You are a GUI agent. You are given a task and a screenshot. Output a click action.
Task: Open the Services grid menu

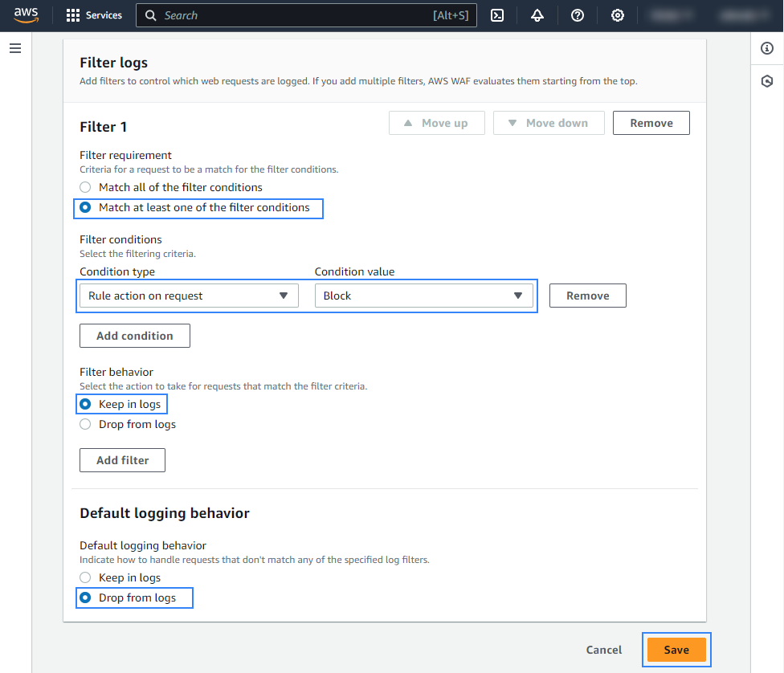click(x=94, y=15)
